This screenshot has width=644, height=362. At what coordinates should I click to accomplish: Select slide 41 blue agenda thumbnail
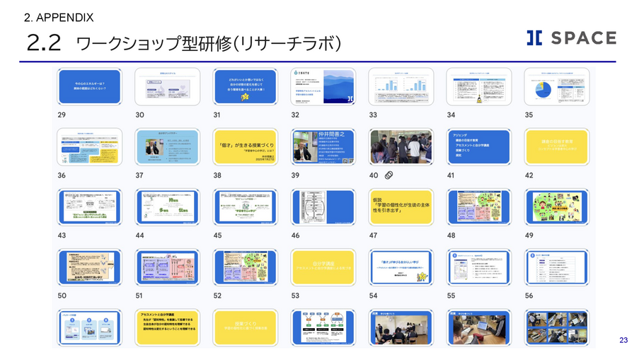[x=479, y=147]
